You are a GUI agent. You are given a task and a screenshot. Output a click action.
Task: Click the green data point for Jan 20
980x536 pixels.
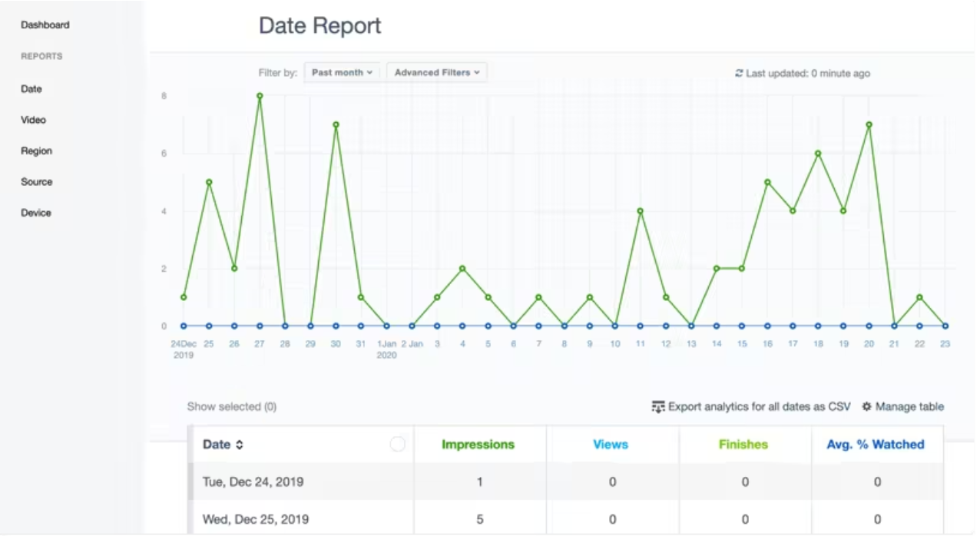pos(869,124)
